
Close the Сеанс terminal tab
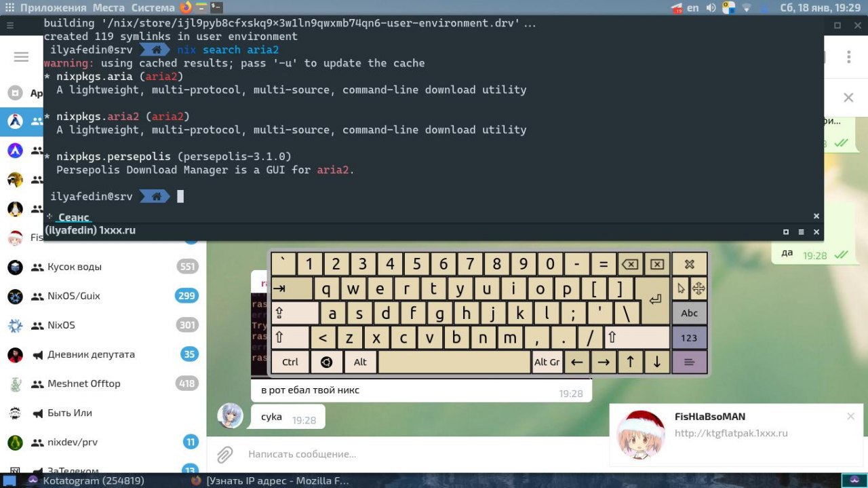click(x=816, y=216)
